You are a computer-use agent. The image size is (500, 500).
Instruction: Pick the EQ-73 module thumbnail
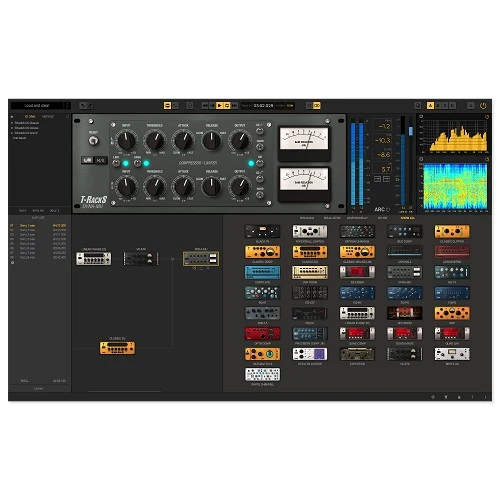coord(452,272)
